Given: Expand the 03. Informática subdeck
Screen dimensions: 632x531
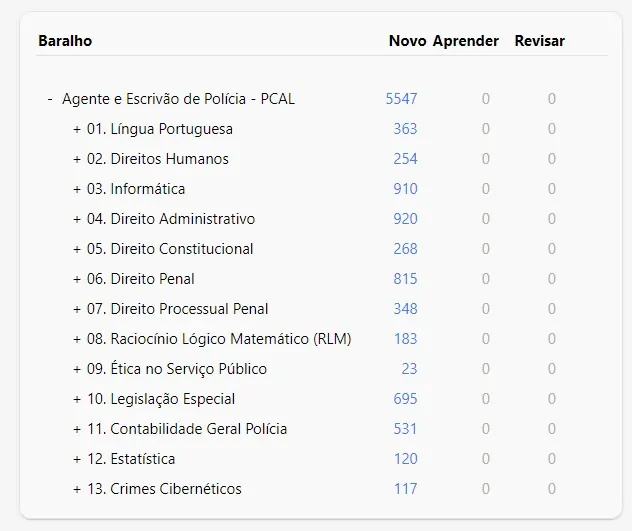Looking at the screenshot, I should tap(77, 189).
